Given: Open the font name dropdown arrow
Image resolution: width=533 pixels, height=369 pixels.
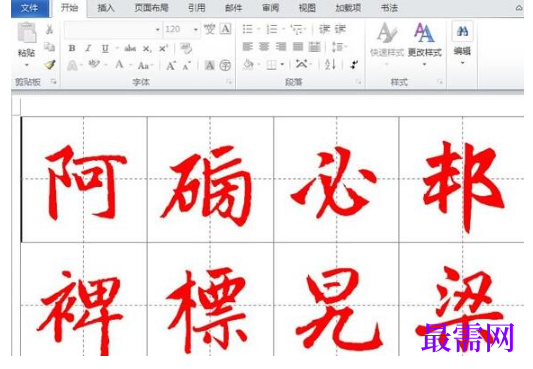Looking at the screenshot, I should click(x=158, y=30).
